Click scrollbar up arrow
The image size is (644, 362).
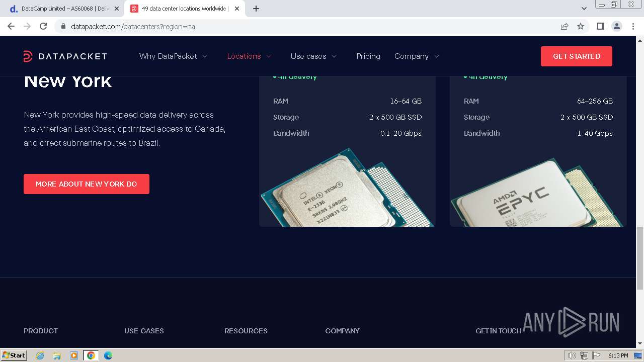click(x=640, y=40)
